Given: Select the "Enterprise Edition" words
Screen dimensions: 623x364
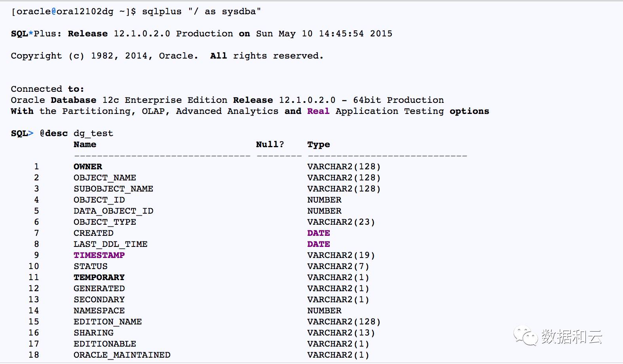Looking at the screenshot, I should click(176, 100).
